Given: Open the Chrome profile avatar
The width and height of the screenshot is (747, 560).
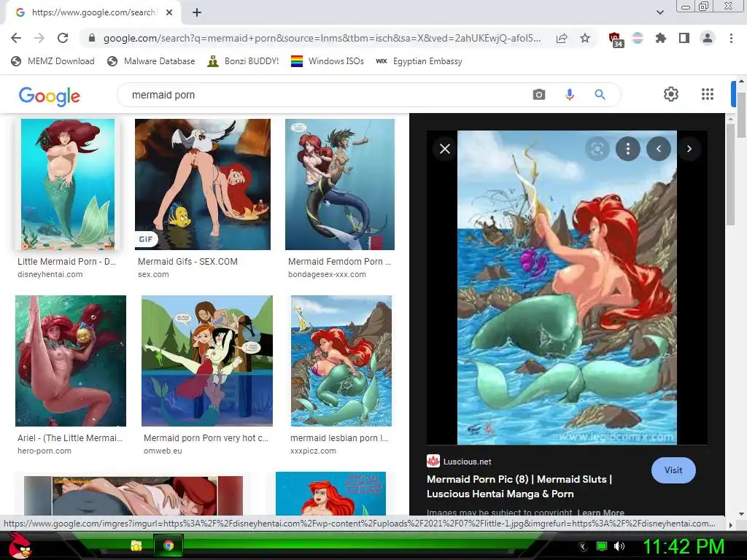Looking at the screenshot, I should pos(708,38).
